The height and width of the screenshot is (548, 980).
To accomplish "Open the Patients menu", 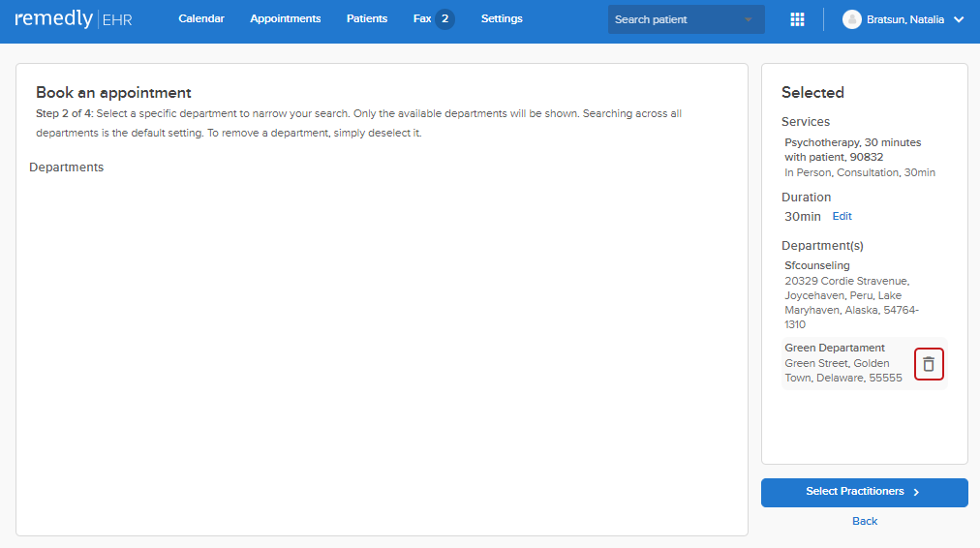I will pyautogui.click(x=367, y=18).
